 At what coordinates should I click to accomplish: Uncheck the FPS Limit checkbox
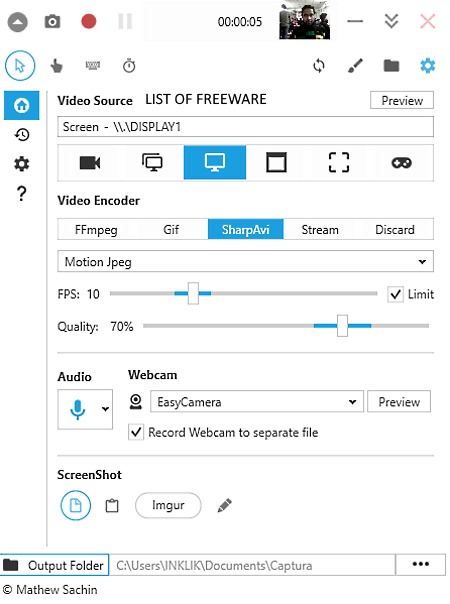tap(395, 294)
